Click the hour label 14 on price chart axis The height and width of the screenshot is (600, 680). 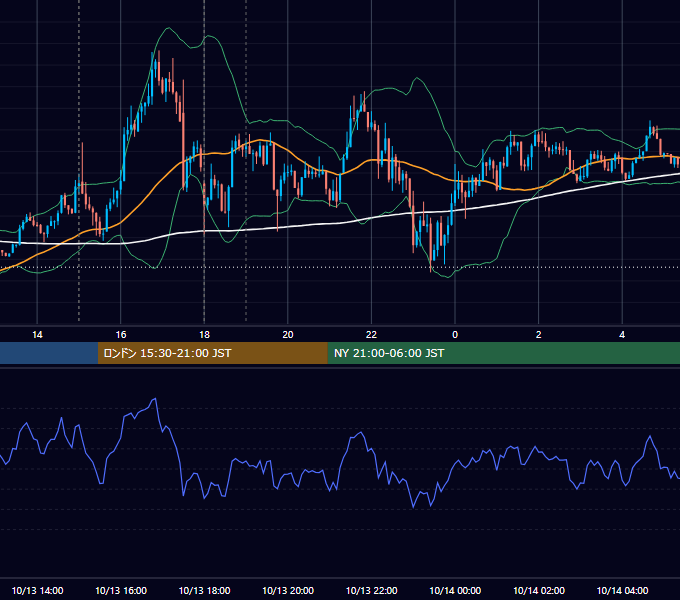[37, 335]
